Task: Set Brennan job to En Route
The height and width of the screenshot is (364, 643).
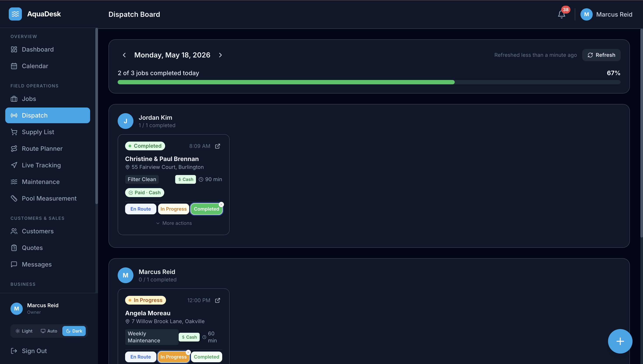Action: coord(141,209)
